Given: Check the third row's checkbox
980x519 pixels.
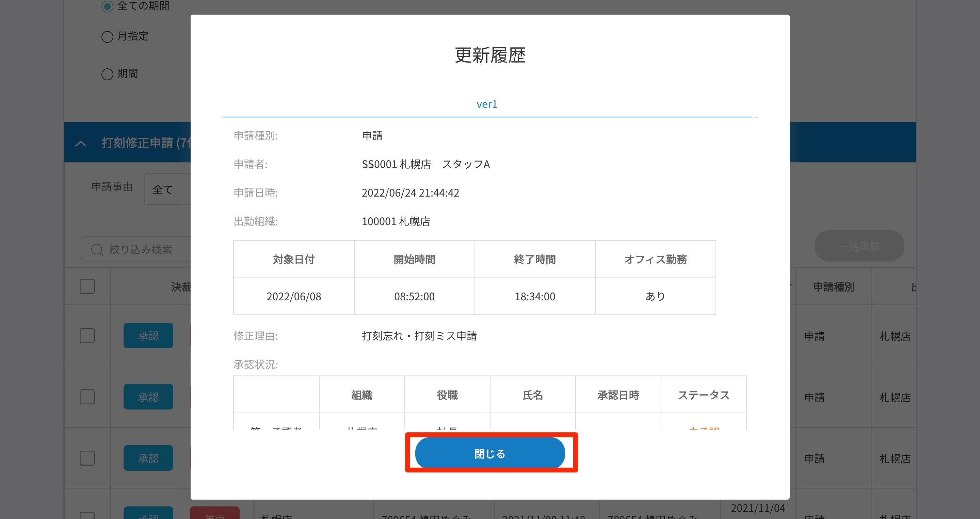Looking at the screenshot, I should click(x=87, y=458).
